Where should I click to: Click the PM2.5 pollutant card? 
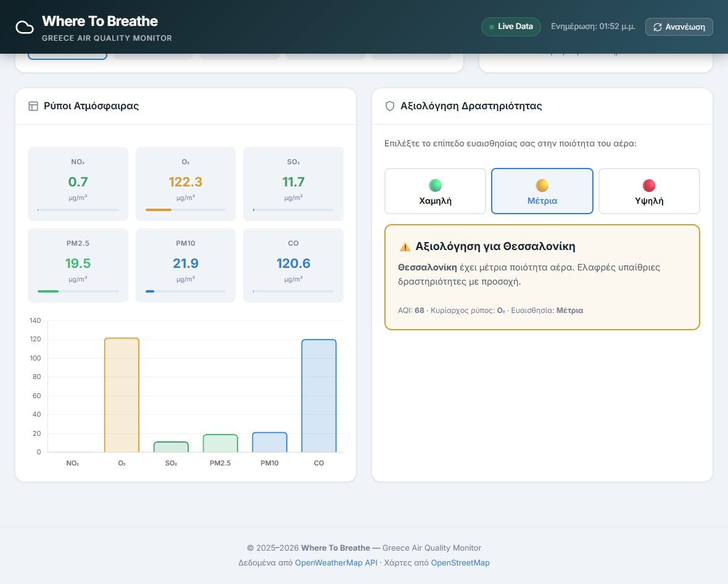pyautogui.click(x=78, y=265)
